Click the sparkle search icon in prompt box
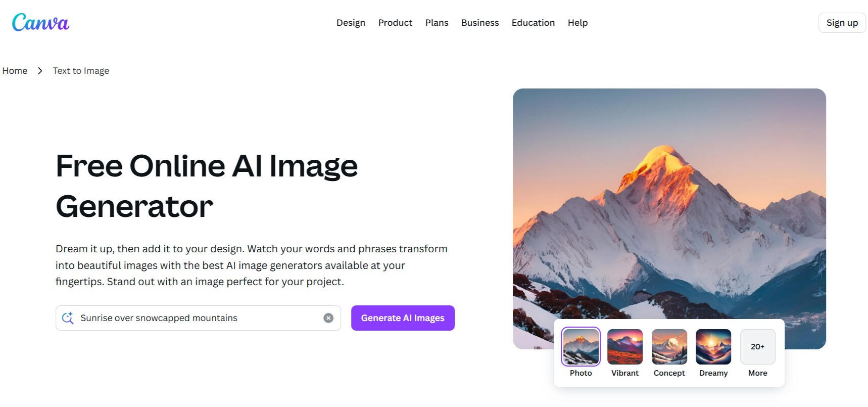Image resolution: width=868 pixels, height=407 pixels. [x=68, y=318]
